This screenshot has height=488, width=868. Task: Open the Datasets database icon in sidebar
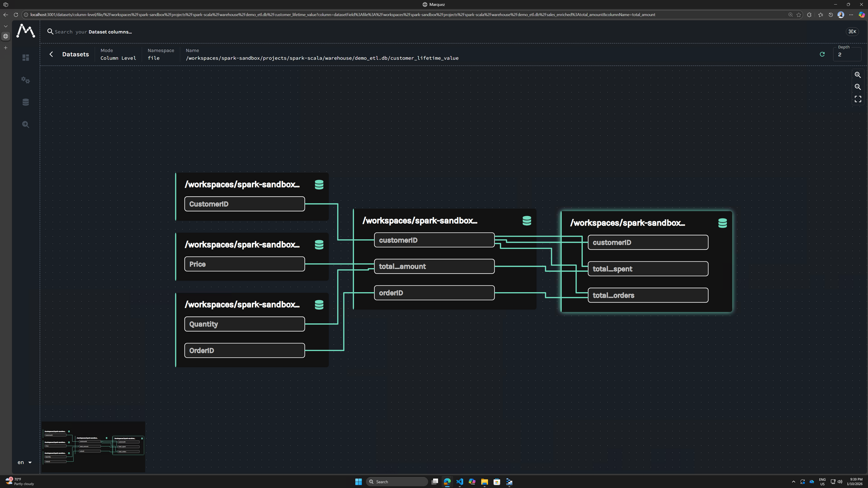tap(25, 102)
